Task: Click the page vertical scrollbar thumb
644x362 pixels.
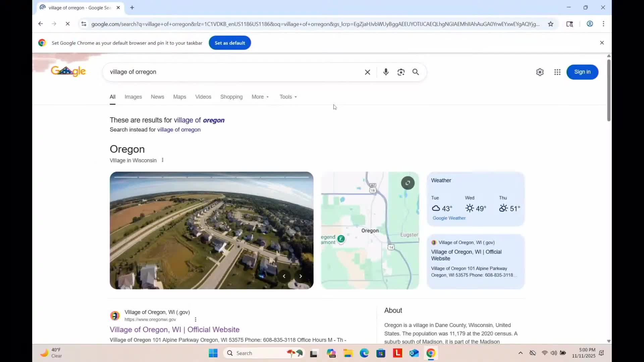Action: (x=609, y=90)
